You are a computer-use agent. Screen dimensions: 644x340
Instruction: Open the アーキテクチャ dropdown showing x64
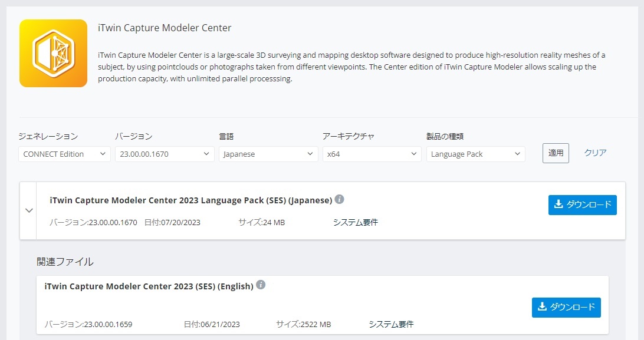(372, 154)
